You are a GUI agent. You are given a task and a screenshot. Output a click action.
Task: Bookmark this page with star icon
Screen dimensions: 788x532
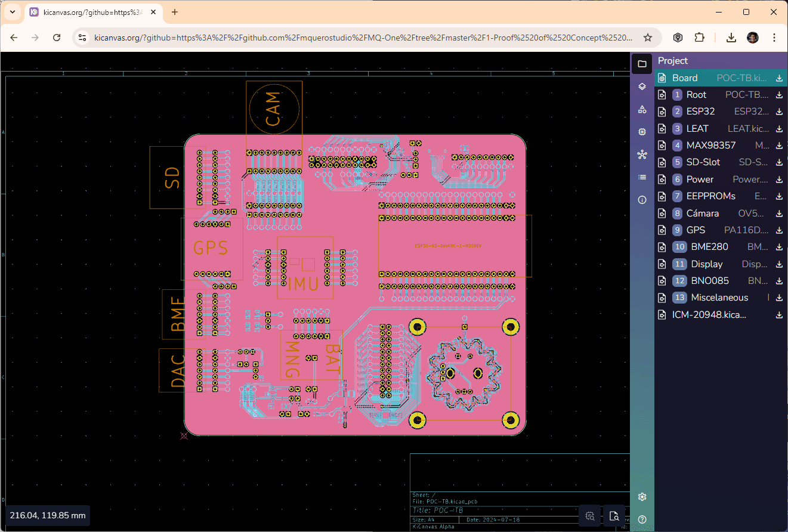click(648, 38)
